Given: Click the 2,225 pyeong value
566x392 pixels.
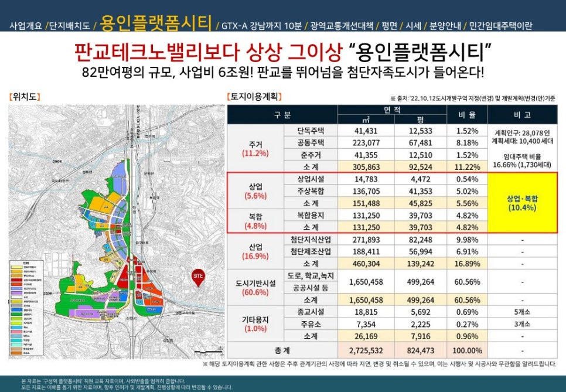Looking at the screenshot, I should [420, 325].
